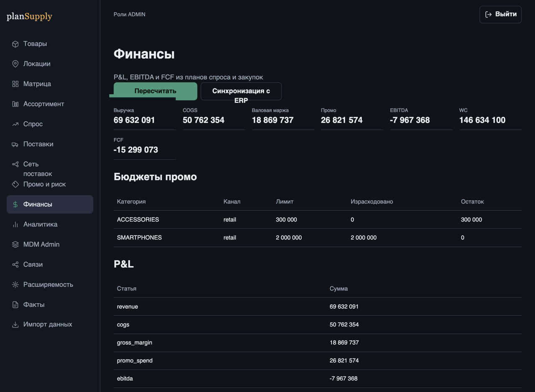Click Синхронизация с ERP button

tap(241, 91)
